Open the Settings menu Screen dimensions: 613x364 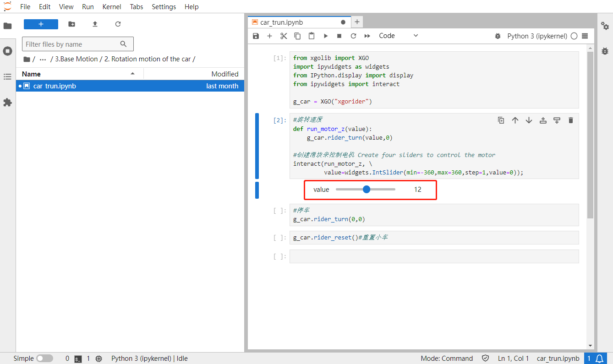[x=164, y=6]
